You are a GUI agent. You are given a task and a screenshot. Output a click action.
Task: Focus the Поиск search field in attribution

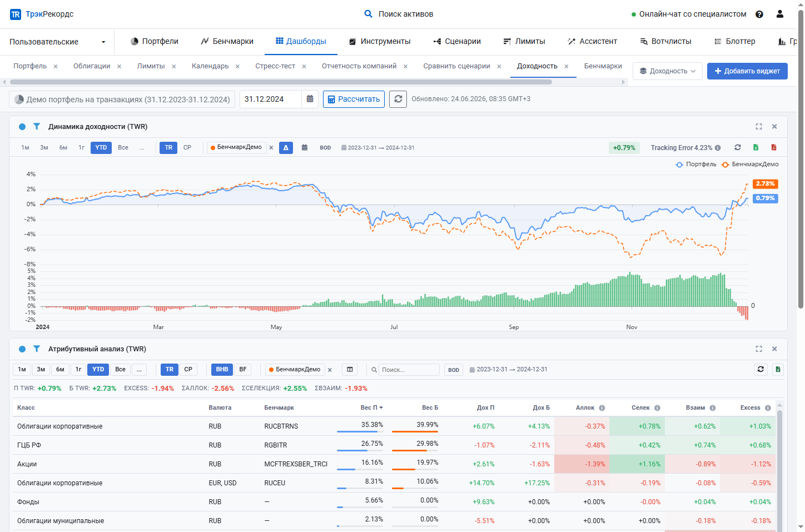point(409,370)
